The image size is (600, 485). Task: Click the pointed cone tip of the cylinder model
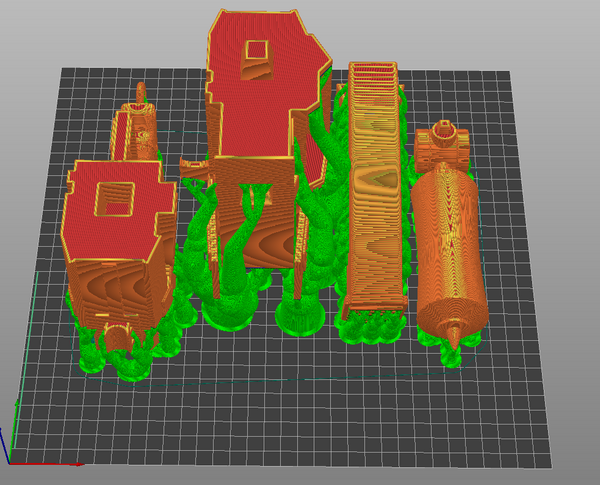click(454, 335)
